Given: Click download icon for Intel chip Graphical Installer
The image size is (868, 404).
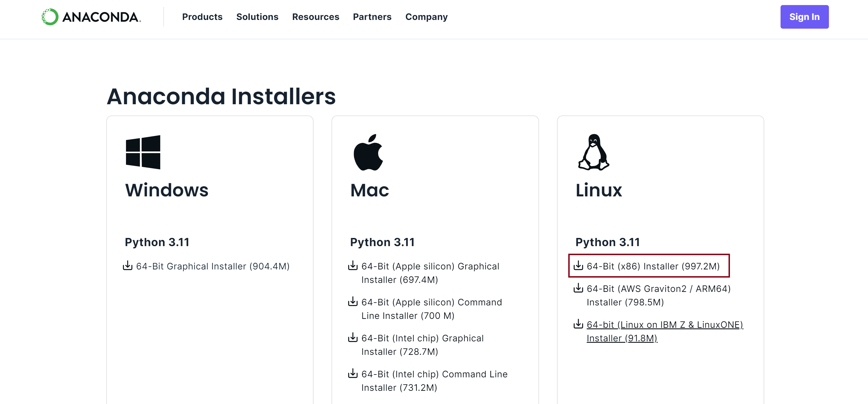Looking at the screenshot, I should [x=353, y=338].
